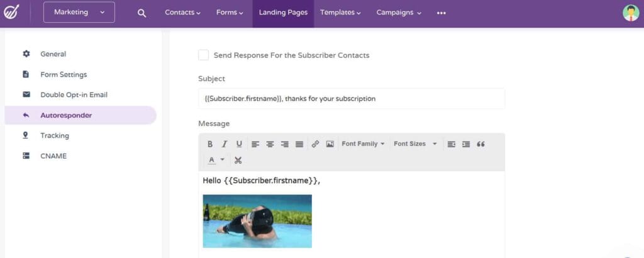644x258 pixels.
Task: Increase indent in message editor
Action: click(466, 144)
